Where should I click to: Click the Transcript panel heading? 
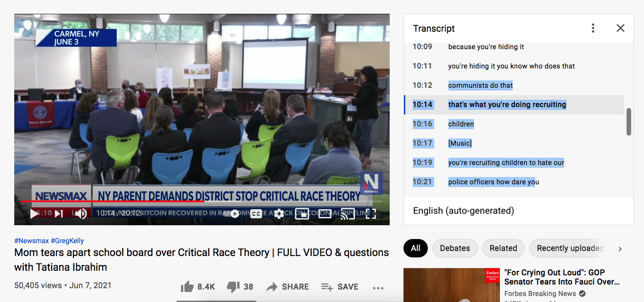[x=434, y=28]
